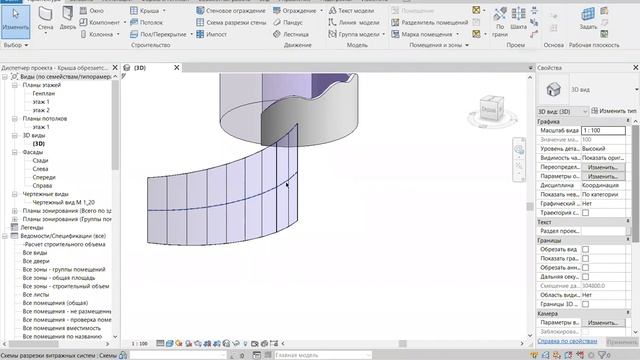Viewport: 640px width, 360px height.
Task: Collapse the Ведомости/Спецификации node
Action: [x=5, y=236]
